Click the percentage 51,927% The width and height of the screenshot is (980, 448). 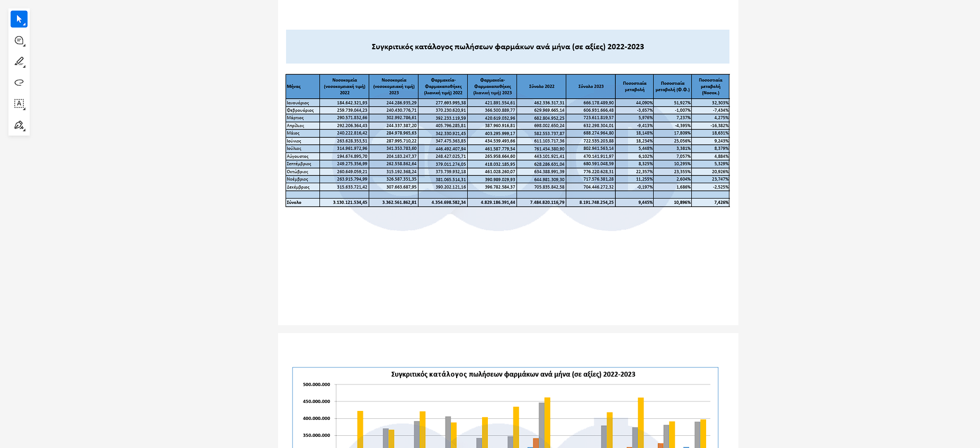click(x=682, y=103)
